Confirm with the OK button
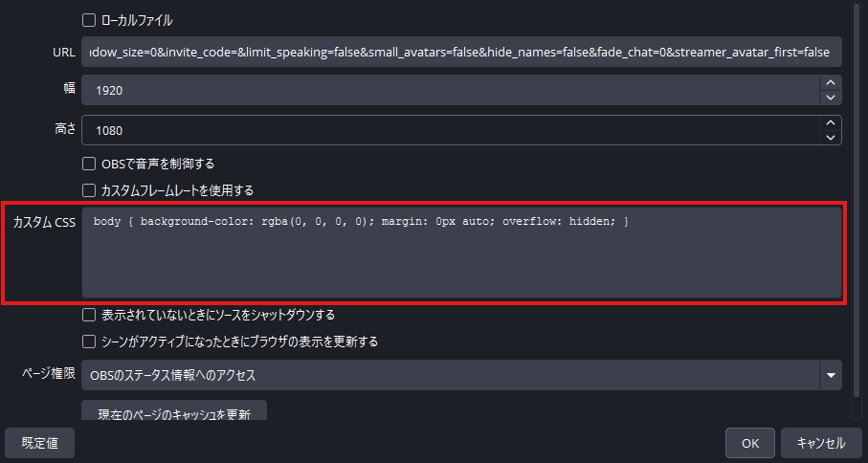 [x=750, y=443]
